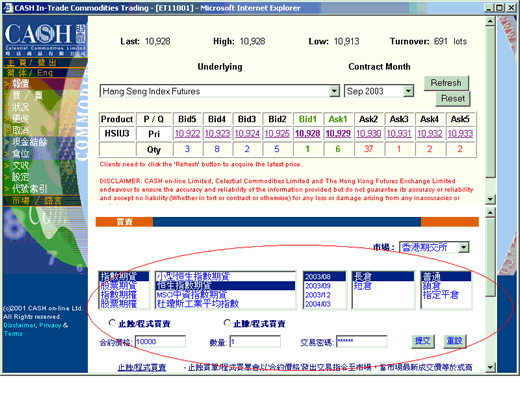Select 長倉 long position option
This screenshot has width=520, height=406.
tap(383, 276)
